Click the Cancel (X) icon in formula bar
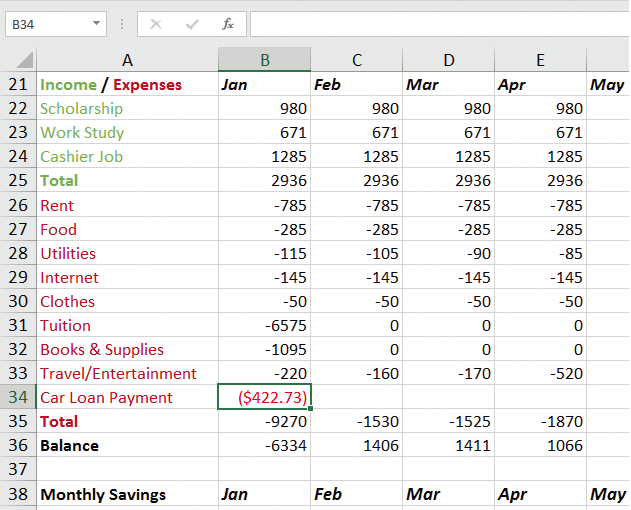631x510 pixels. 156,25
